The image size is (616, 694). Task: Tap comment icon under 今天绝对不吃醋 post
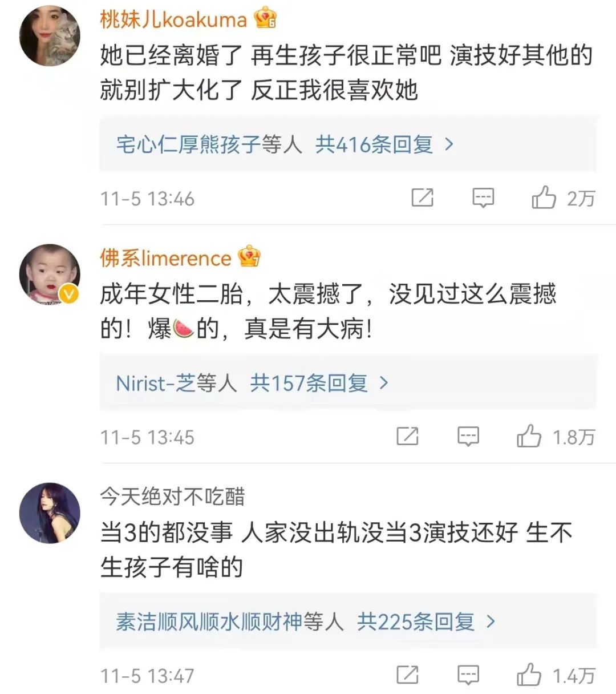[468, 675]
